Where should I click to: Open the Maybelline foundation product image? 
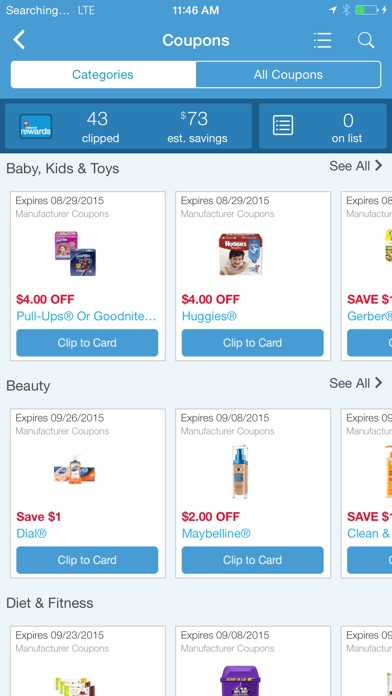click(x=240, y=472)
